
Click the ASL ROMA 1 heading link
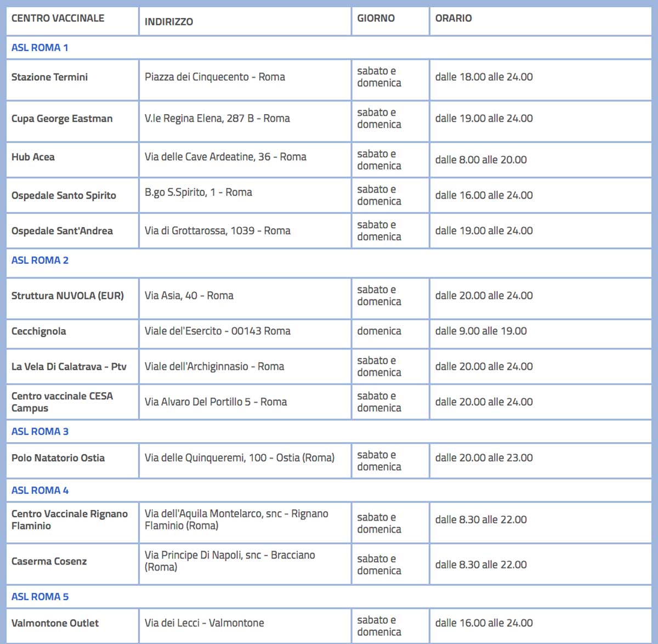(39, 48)
